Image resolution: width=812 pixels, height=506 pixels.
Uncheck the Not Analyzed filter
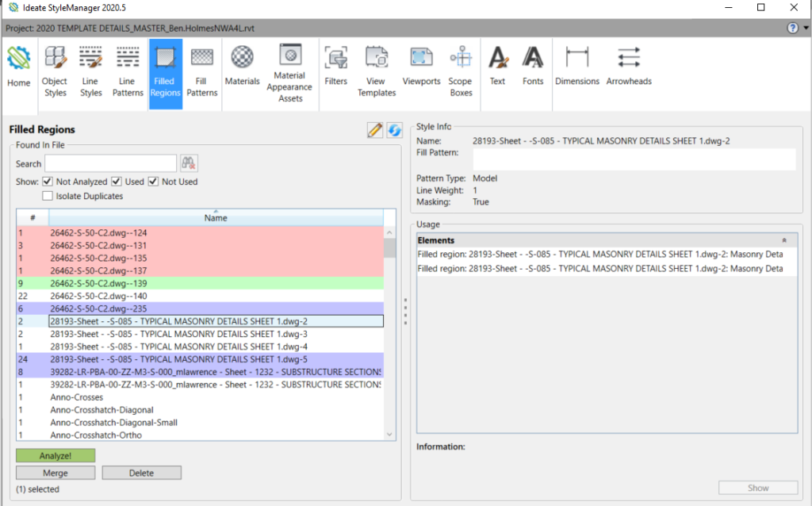pyautogui.click(x=48, y=180)
